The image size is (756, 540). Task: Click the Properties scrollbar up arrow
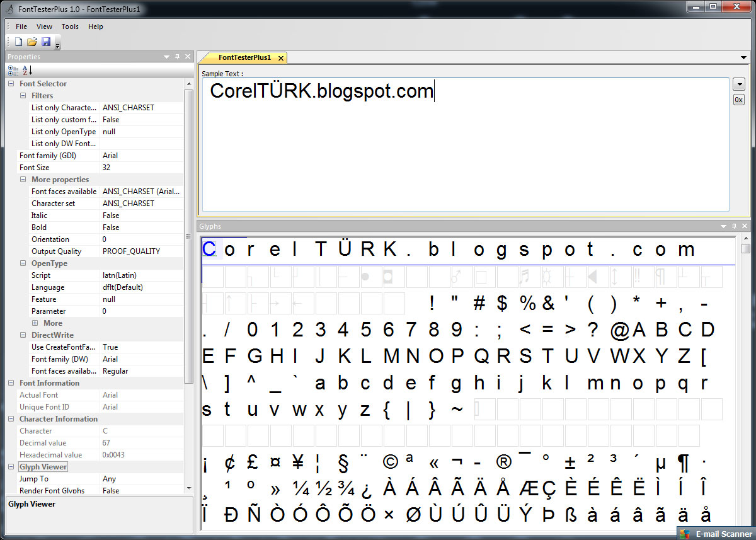pos(188,84)
